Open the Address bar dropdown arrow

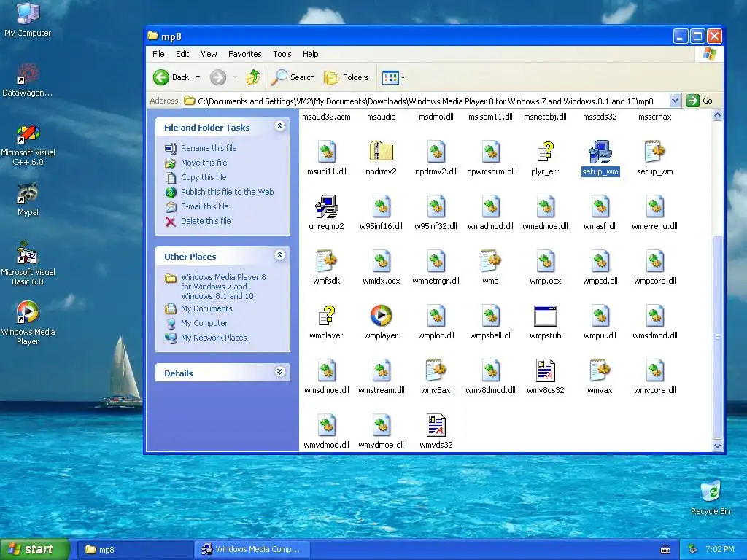pyautogui.click(x=675, y=101)
